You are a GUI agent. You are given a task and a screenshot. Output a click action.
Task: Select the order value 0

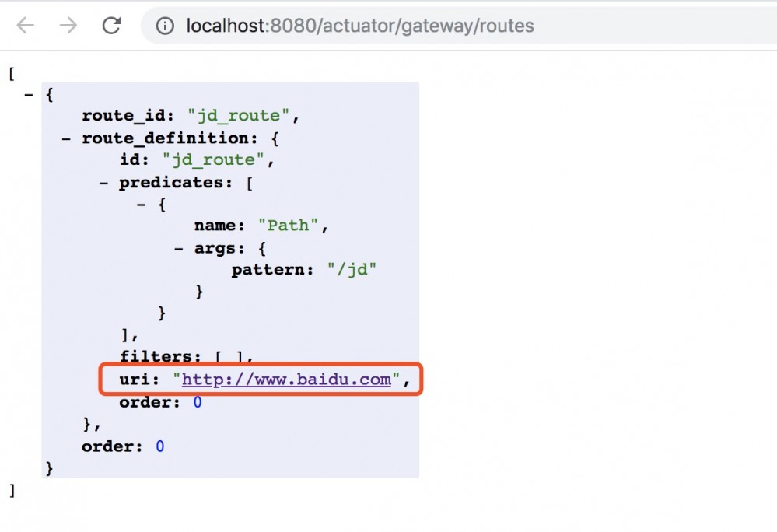tap(197, 402)
